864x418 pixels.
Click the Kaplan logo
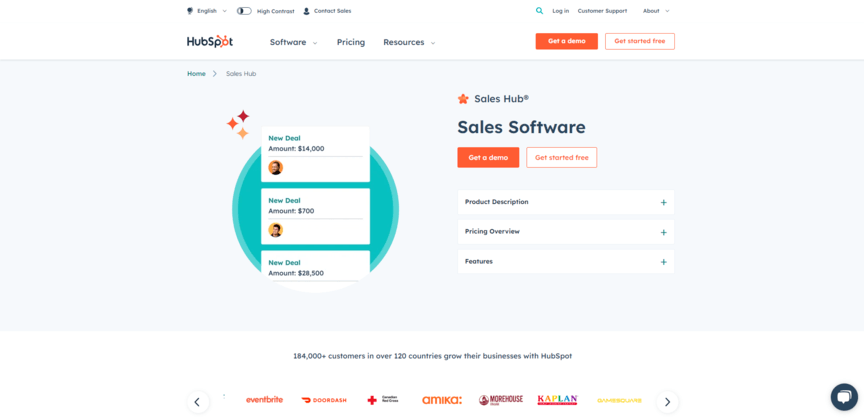click(558, 400)
